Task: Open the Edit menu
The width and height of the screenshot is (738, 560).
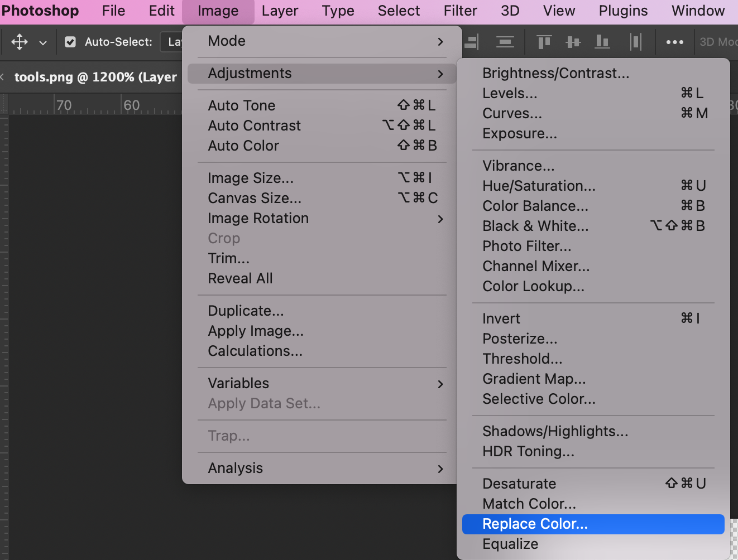Action: click(x=162, y=11)
